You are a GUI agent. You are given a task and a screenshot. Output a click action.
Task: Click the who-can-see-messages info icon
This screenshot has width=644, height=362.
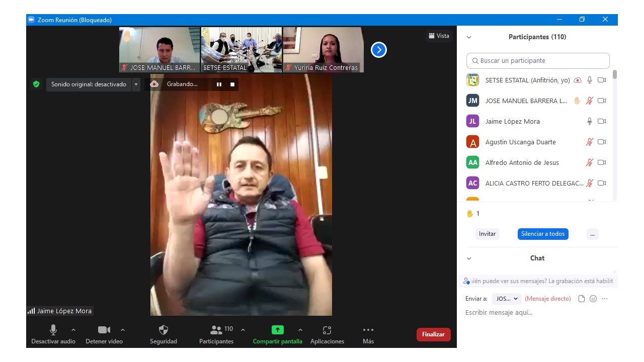click(466, 281)
